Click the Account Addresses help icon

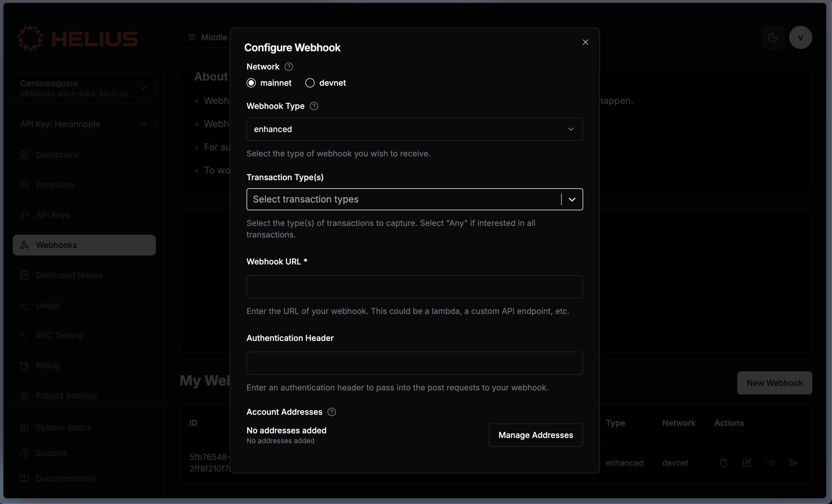click(x=332, y=412)
